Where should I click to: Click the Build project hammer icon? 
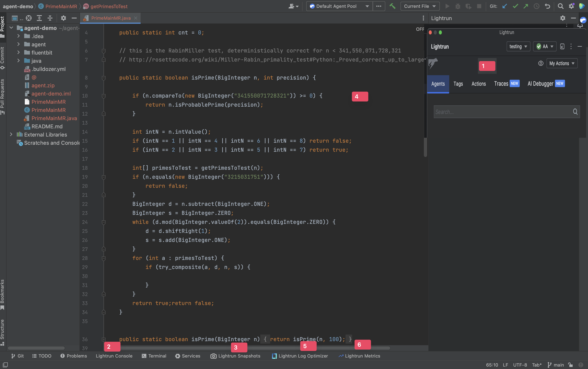coord(392,6)
